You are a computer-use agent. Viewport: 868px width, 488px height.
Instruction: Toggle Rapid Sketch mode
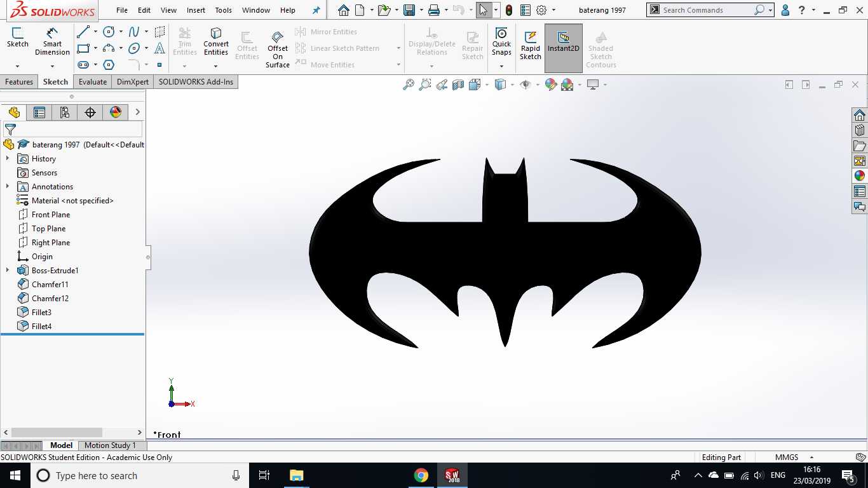point(531,46)
